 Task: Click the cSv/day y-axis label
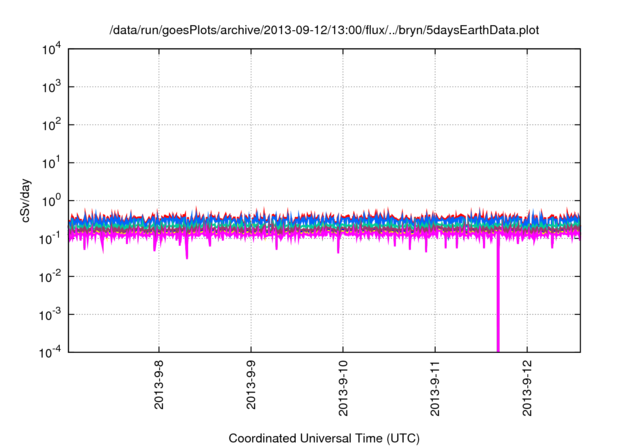[26, 200]
